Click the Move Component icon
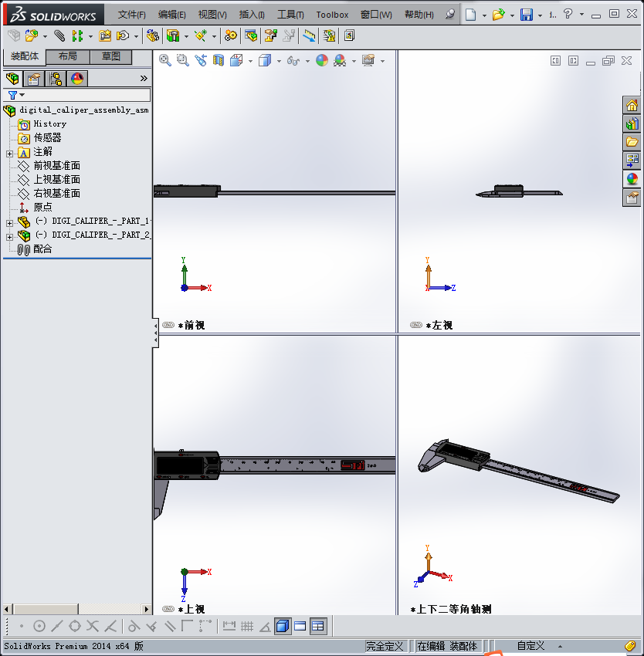This screenshot has height=656, width=644. 123,36
